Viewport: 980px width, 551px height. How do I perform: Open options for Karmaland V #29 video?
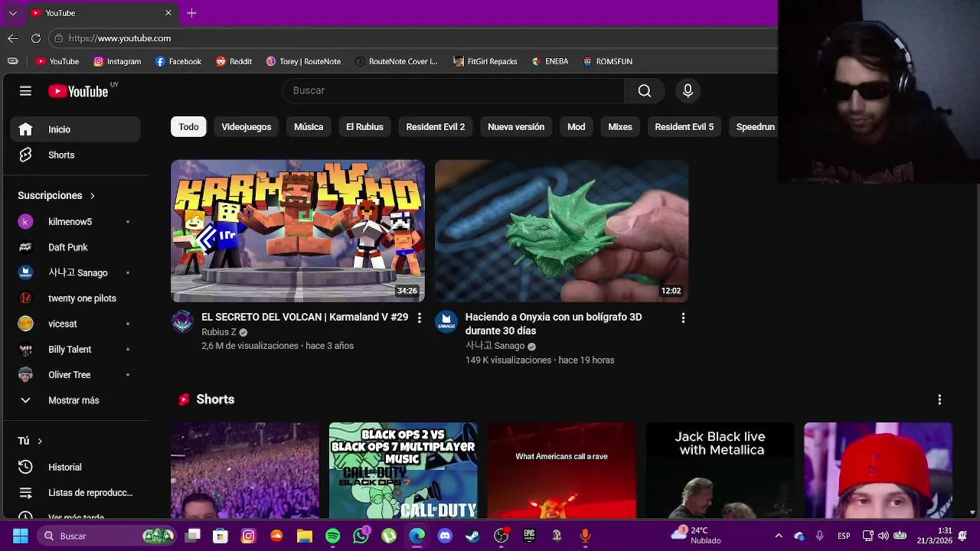[x=419, y=318]
